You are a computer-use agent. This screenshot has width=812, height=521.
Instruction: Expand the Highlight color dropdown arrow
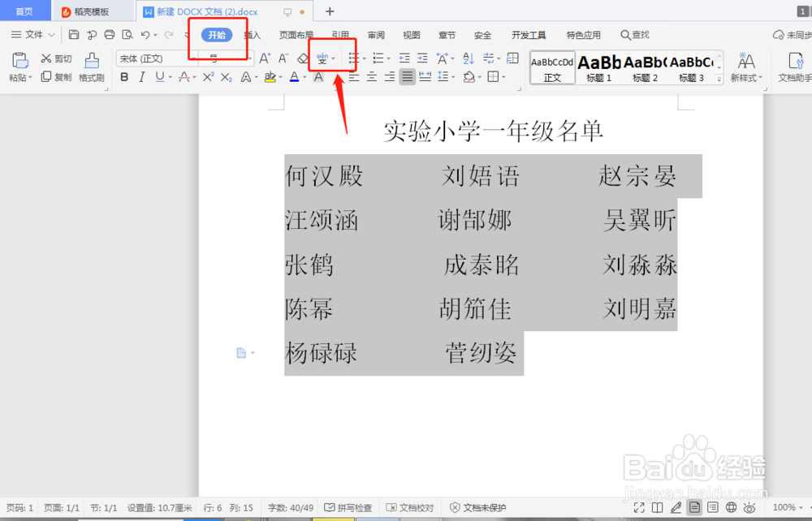pyautogui.click(x=280, y=78)
